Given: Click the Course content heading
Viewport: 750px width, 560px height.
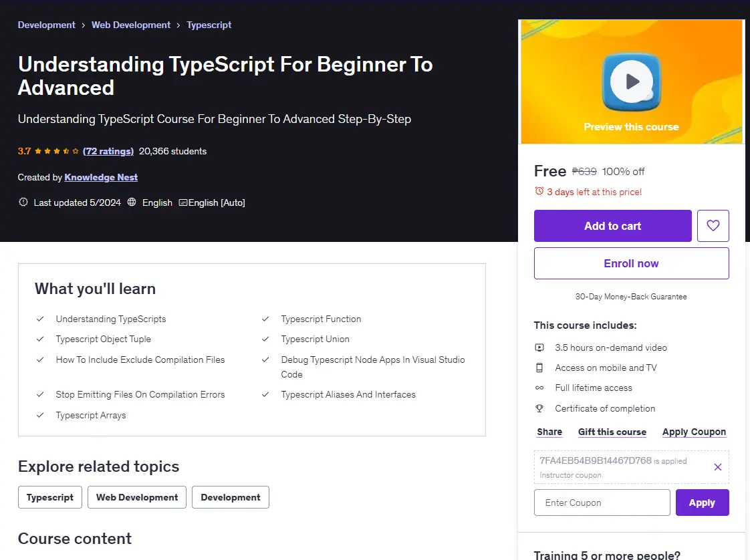Looking at the screenshot, I should 75,539.
